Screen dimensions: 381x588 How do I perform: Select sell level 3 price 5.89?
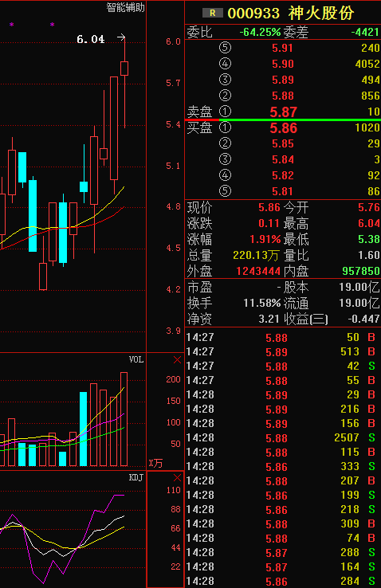point(282,80)
